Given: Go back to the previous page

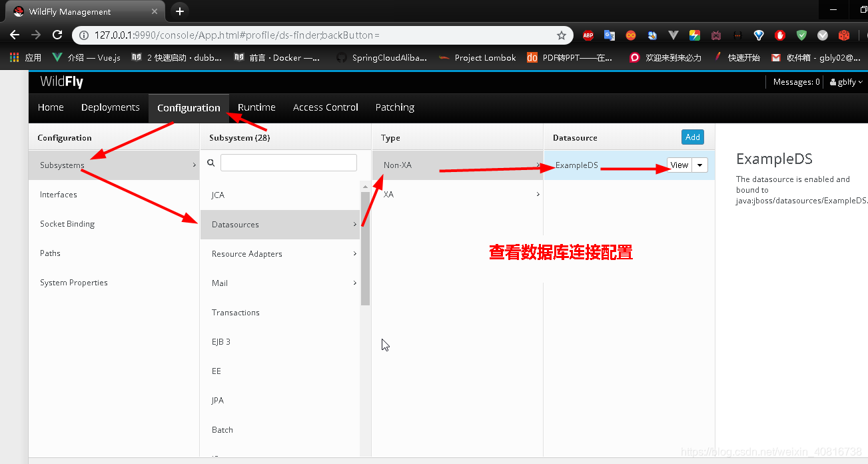Looking at the screenshot, I should click(15, 35).
